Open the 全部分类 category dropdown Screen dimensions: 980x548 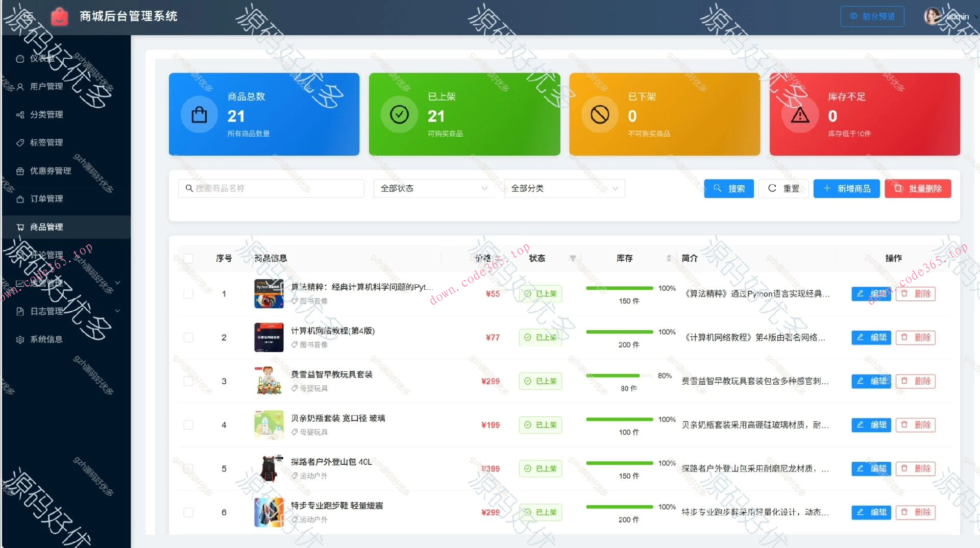(x=563, y=188)
